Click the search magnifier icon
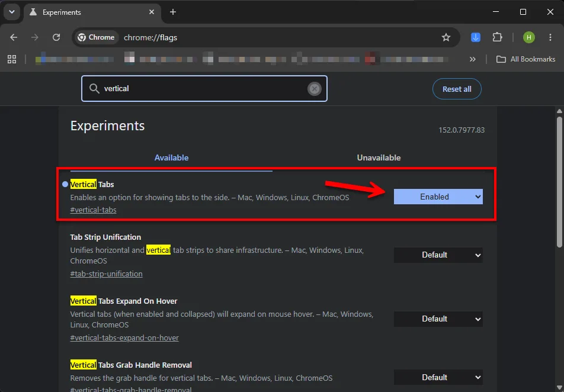 pos(94,88)
